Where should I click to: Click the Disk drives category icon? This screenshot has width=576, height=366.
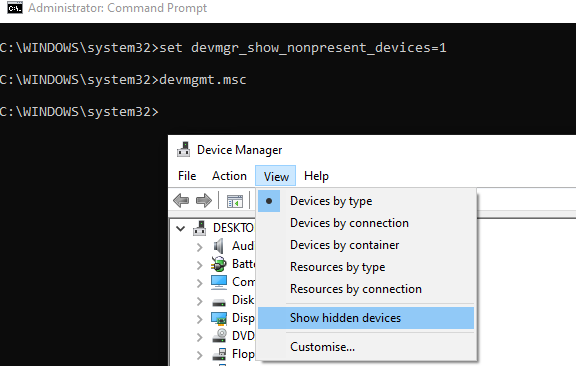(219, 302)
